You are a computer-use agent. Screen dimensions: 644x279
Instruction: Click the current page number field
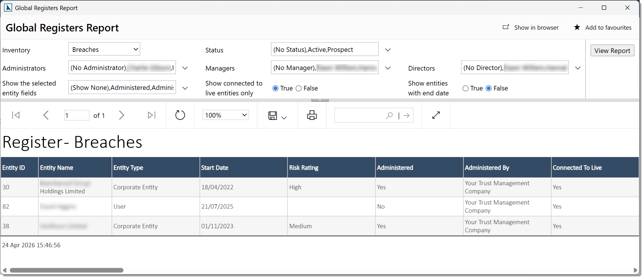tap(77, 115)
